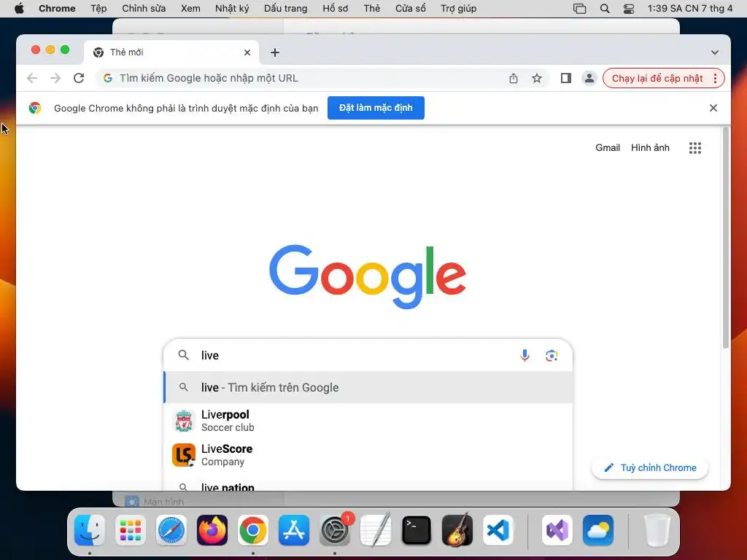Open Control Center in menu bar
The image size is (747, 560).
[x=629, y=9]
